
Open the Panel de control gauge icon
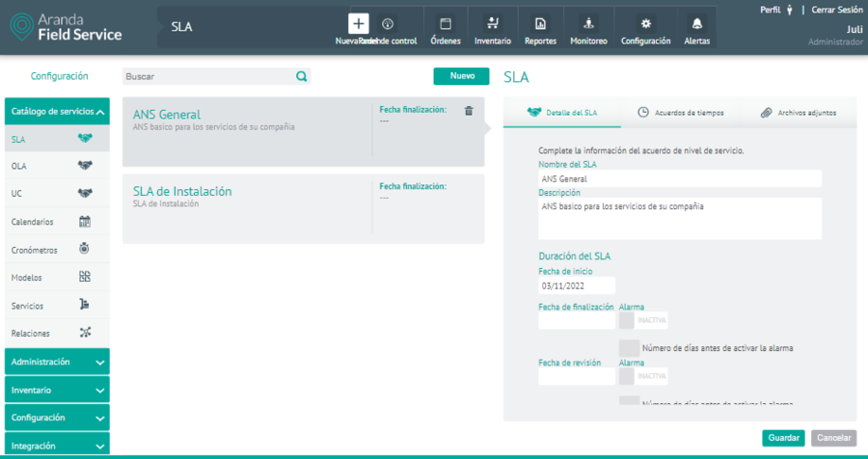click(388, 24)
